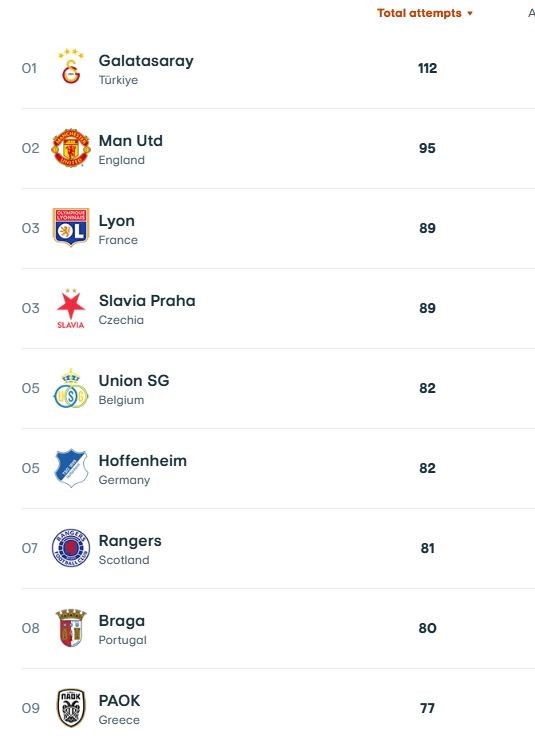Click the partially visible next column header

[532, 13]
